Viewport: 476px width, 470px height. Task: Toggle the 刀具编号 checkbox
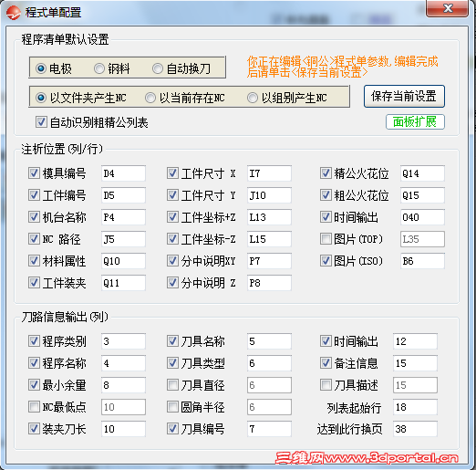172,429
